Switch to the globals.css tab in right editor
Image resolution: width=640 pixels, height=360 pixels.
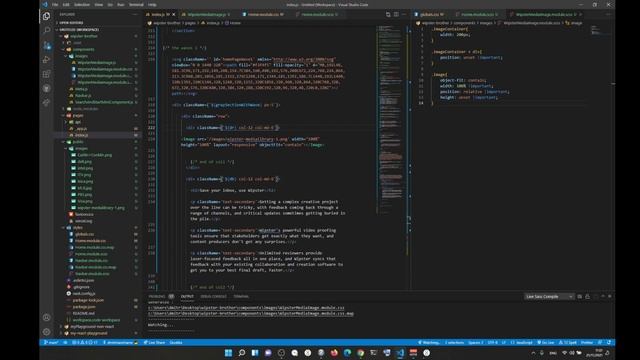click(x=431, y=14)
